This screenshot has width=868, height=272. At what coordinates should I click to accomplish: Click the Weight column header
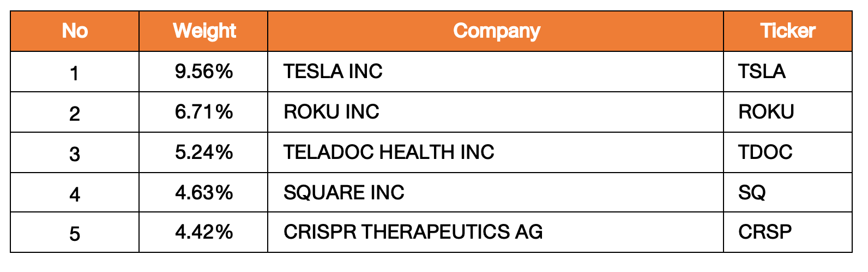pos(204,31)
